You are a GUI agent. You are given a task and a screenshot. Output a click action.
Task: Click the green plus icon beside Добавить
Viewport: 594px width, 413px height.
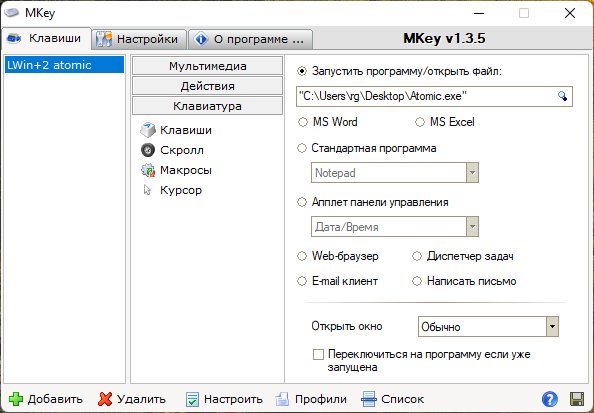[16, 399]
